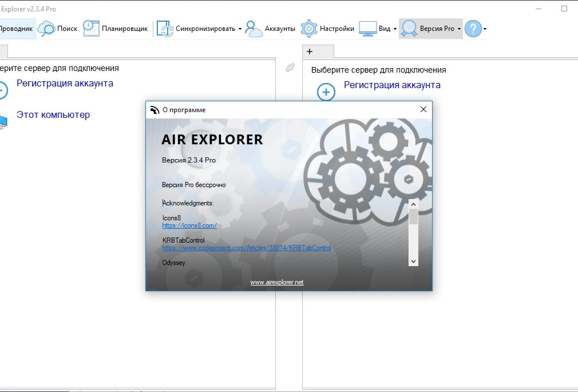The image size is (578, 392).
Task: Click "Выберите сервер для подключения" in right pane
Action: 379,70
